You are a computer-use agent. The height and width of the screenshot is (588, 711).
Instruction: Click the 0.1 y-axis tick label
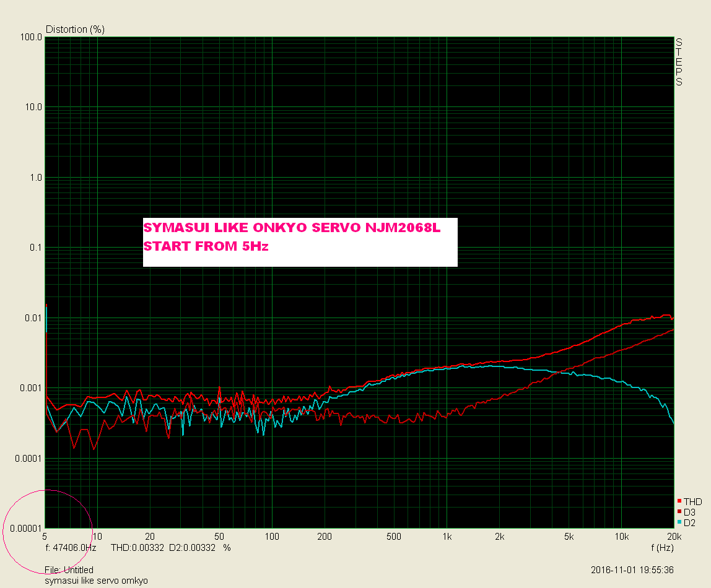pyautogui.click(x=36, y=248)
